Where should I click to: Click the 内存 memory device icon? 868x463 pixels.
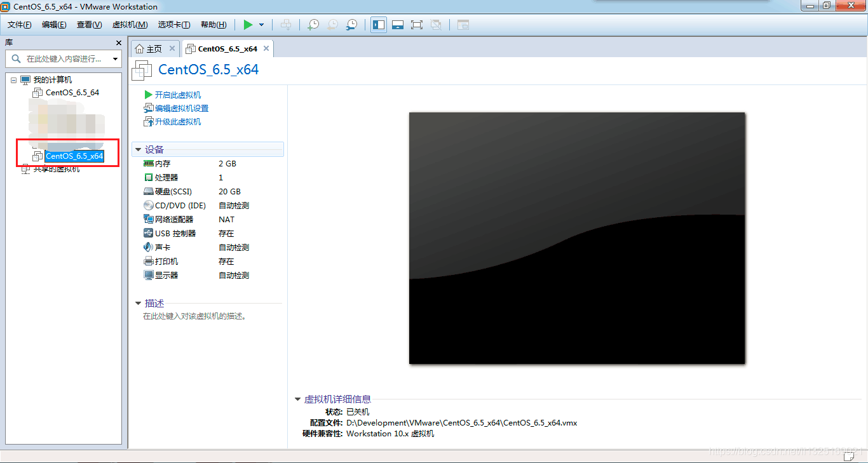click(x=149, y=164)
